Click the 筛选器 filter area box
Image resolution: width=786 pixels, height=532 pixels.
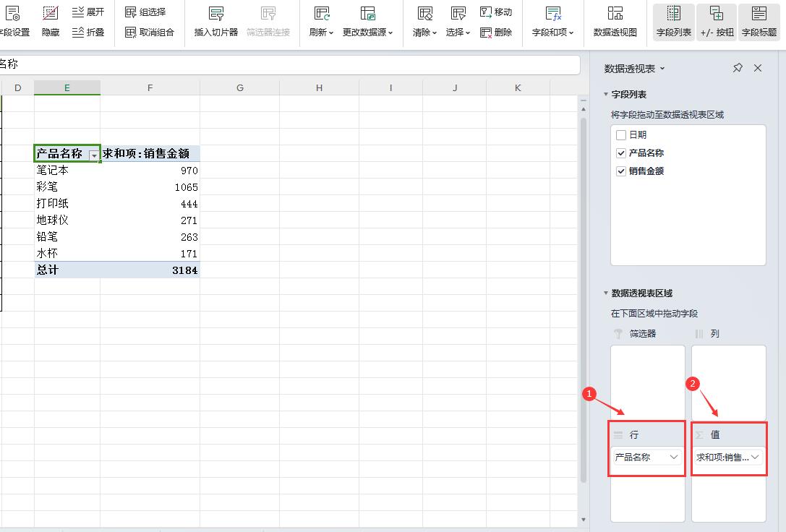[x=648, y=382]
